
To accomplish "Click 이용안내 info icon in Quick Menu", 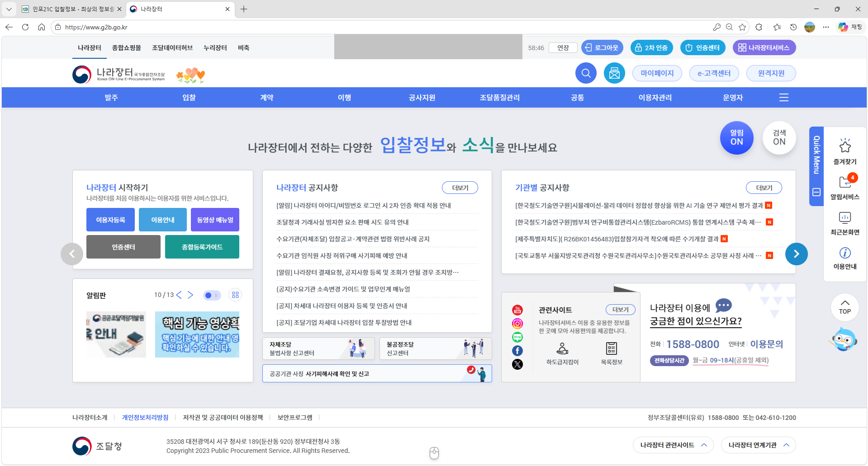I will click(x=845, y=258).
